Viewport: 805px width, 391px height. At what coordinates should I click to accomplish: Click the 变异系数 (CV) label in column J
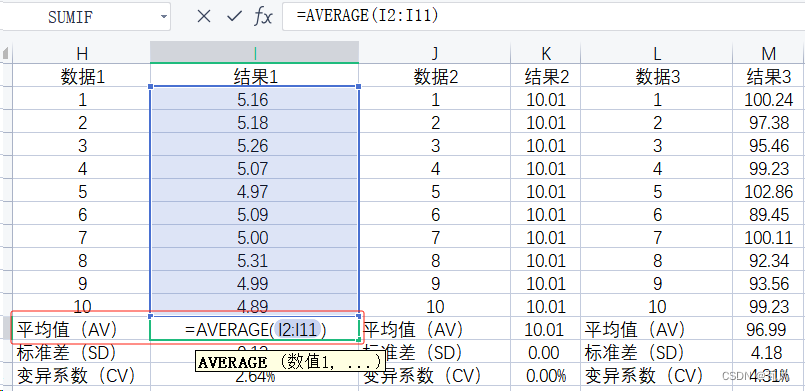click(422, 376)
